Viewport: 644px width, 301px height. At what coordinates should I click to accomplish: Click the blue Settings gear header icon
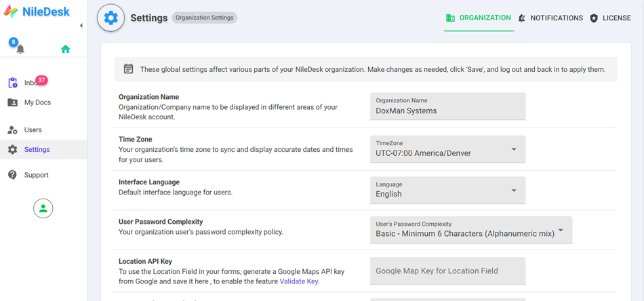(111, 18)
